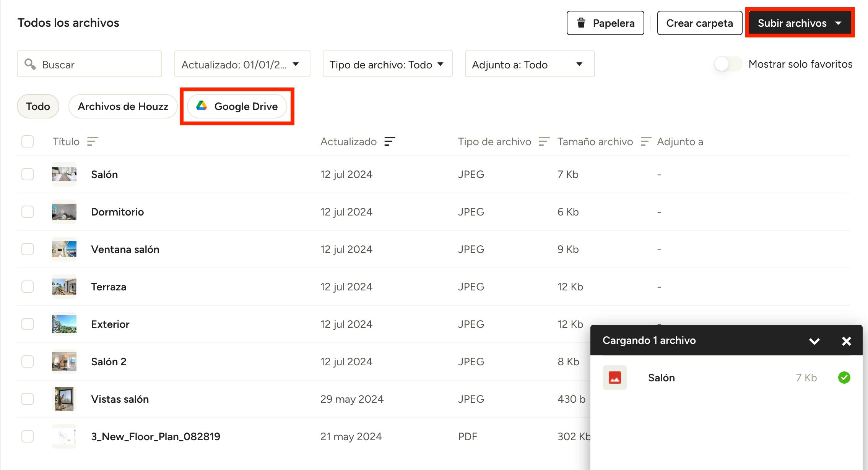Select the Archivos de Houzz tab

[x=123, y=106]
